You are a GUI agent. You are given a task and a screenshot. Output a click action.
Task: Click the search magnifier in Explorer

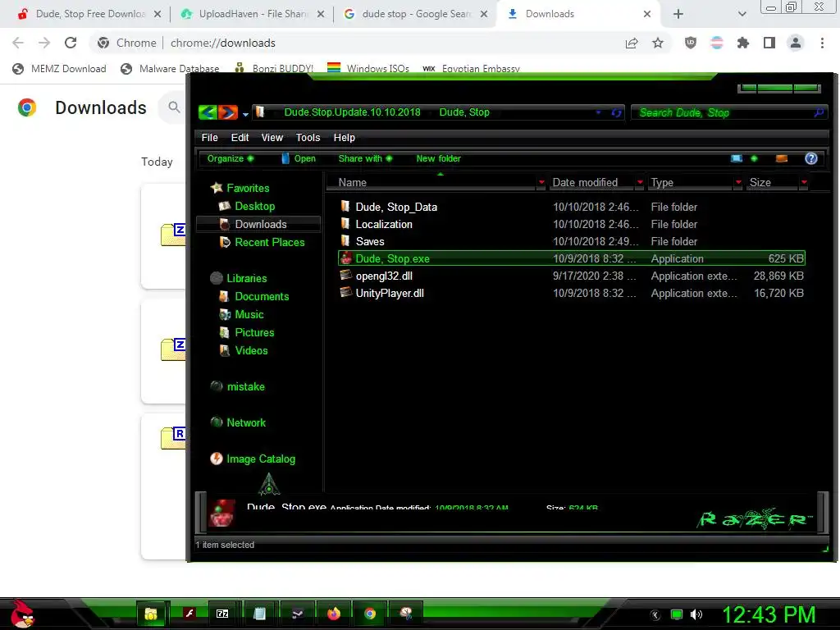819,112
